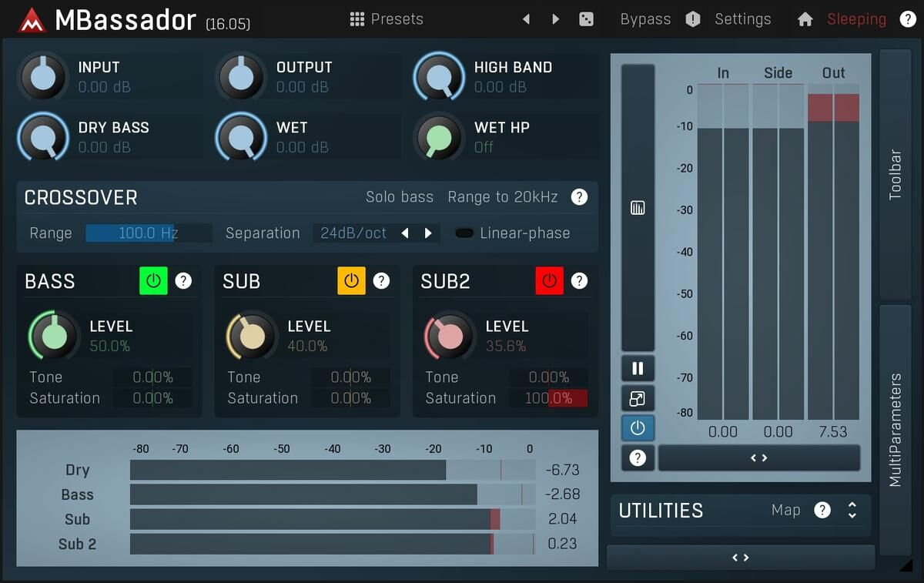
Task: Click the crossover help question icon
Action: (x=579, y=197)
